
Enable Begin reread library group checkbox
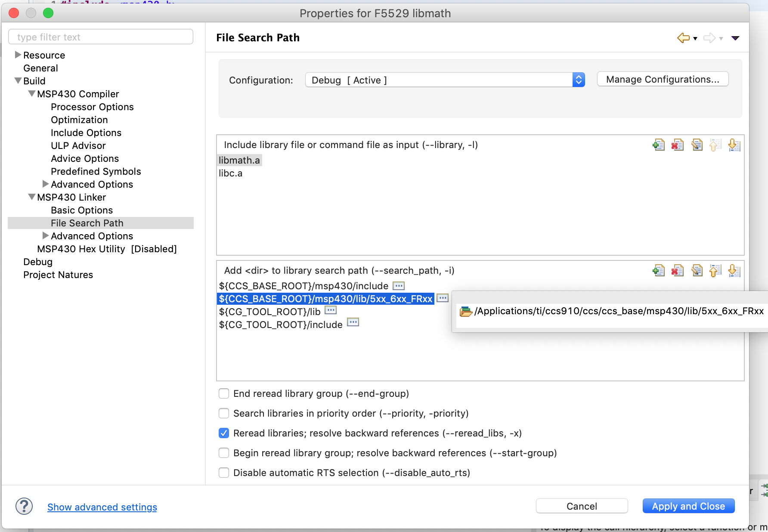pos(224,453)
